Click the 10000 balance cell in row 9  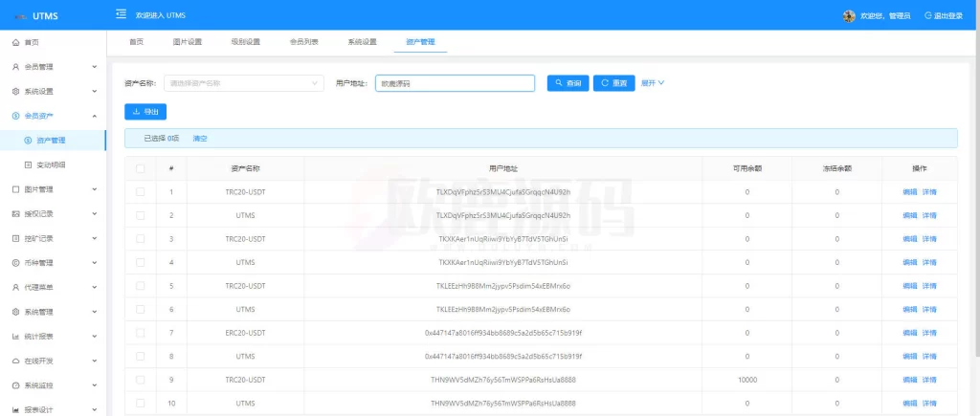coord(746,380)
